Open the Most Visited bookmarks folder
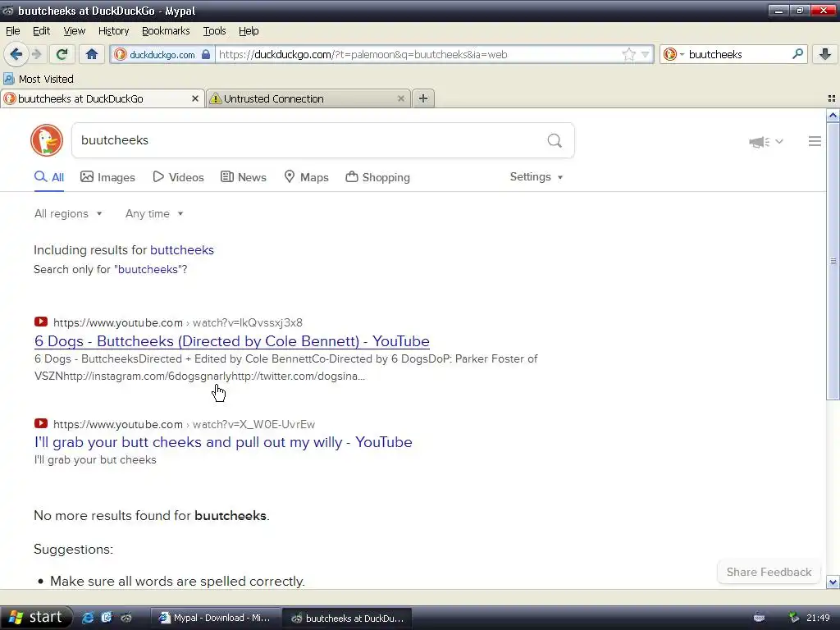Viewport: 840px width, 630px height. click(x=39, y=79)
